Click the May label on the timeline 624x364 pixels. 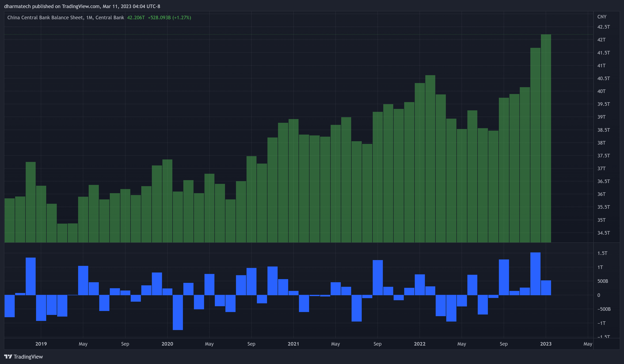83,344
